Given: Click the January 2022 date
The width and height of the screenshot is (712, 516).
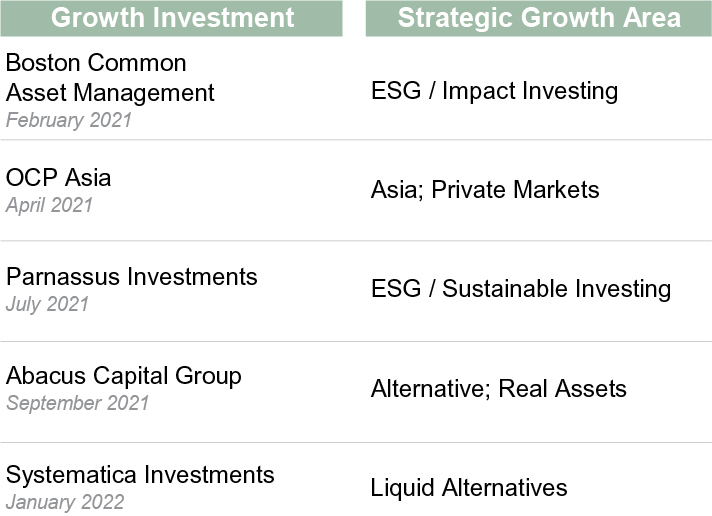Looking at the screenshot, I should [x=65, y=502].
